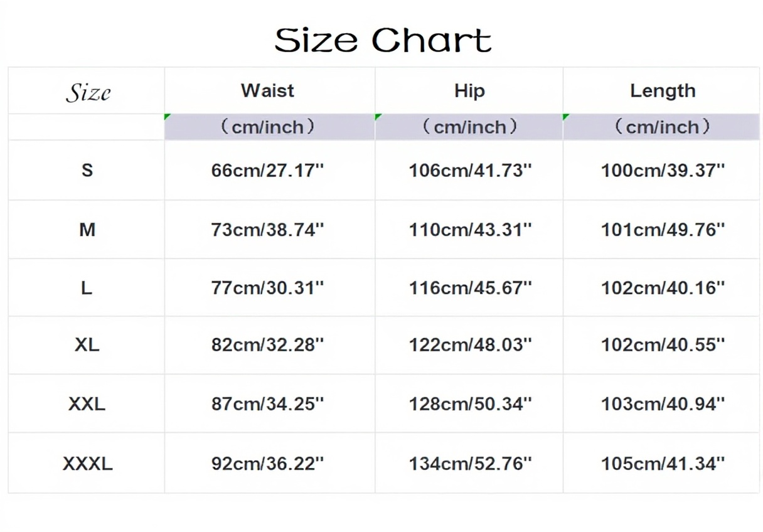This screenshot has height=532, width=763.
Task: Click the green triangle in Waist unit cell
Action: (x=167, y=117)
